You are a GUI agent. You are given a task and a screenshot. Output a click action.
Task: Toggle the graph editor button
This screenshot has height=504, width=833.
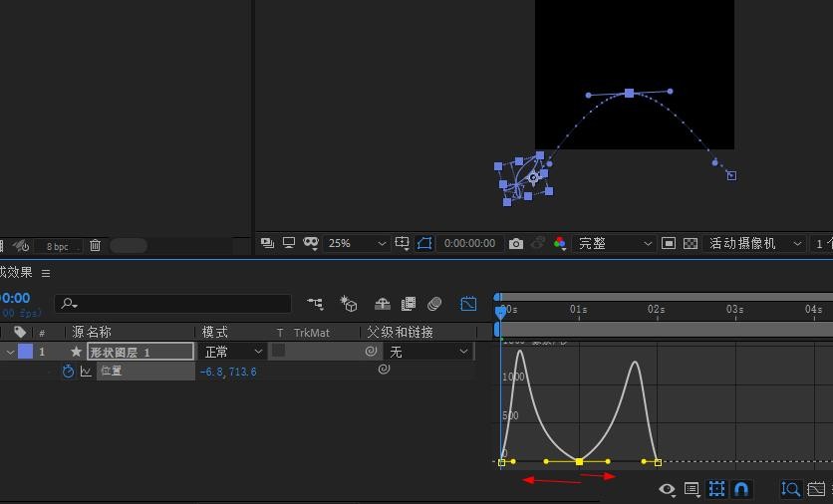[x=468, y=303]
